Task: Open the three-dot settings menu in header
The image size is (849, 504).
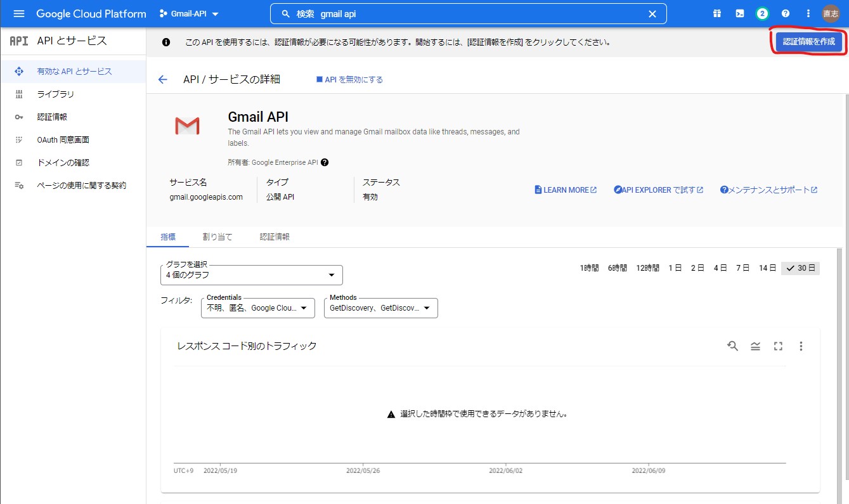Action: [x=808, y=13]
